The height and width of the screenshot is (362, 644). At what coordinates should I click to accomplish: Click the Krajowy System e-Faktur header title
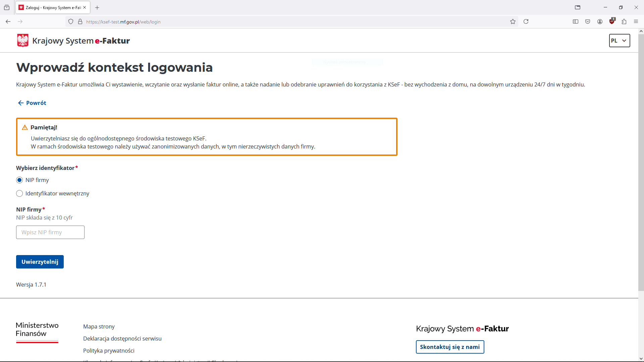pos(81,41)
